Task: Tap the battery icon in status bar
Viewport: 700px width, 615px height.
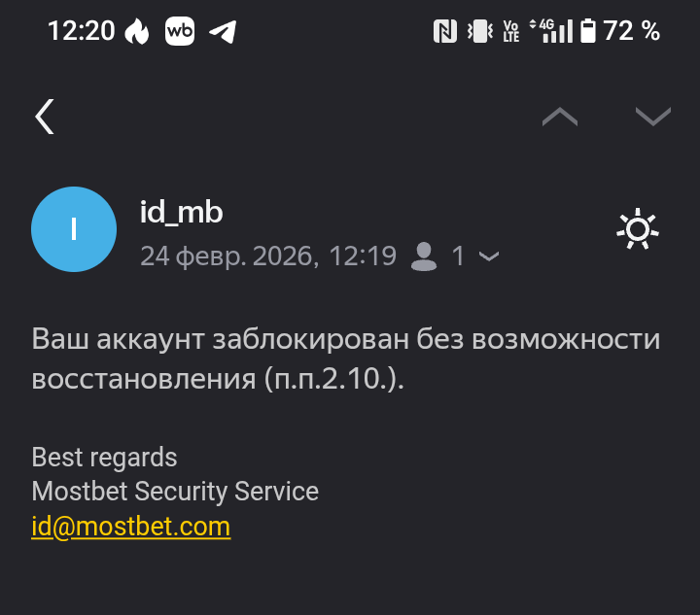Action: [588, 32]
